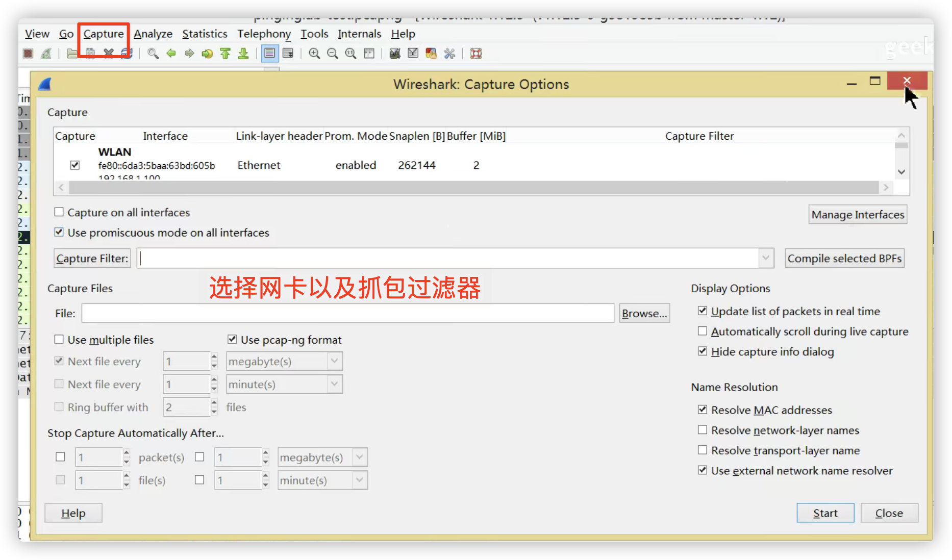Open the Go menu
This screenshot has width=952, height=560.
(x=66, y=34)
